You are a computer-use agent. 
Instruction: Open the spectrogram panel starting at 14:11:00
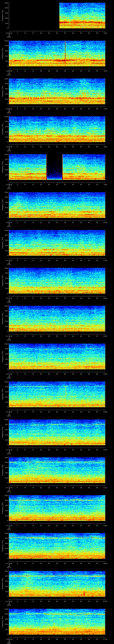[x=57, y=280]
